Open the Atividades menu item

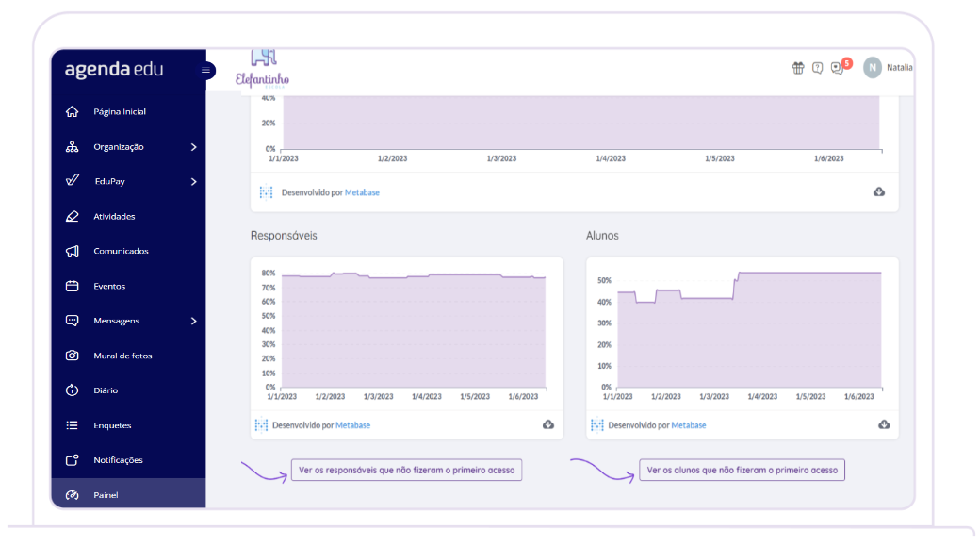[114, 217]
